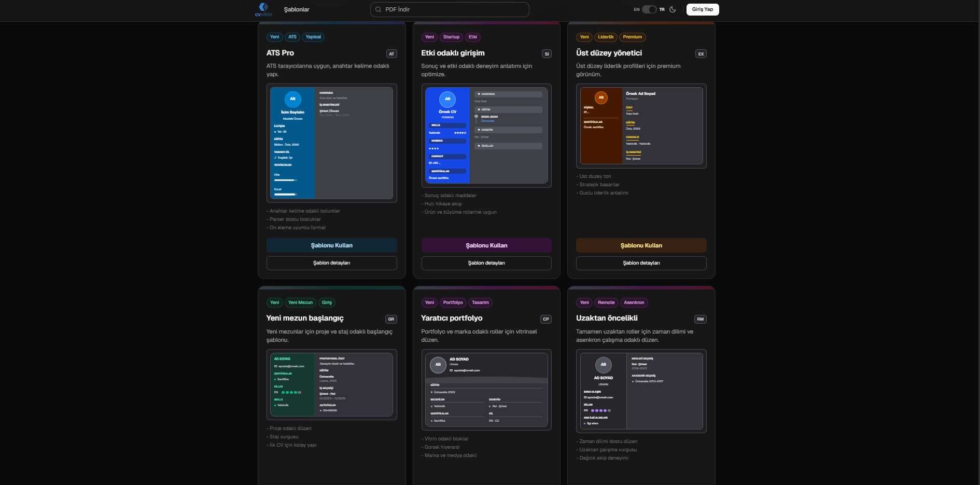
Task: Select the Portfolyo tag
Action: [x=453, y=302]
